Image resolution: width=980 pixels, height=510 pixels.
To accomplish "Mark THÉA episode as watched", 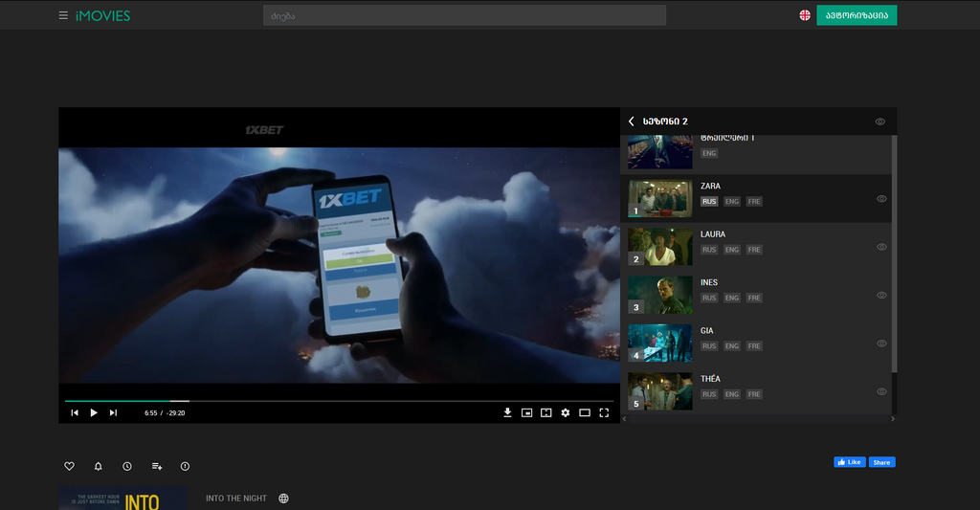I will (x=881, y=391).
